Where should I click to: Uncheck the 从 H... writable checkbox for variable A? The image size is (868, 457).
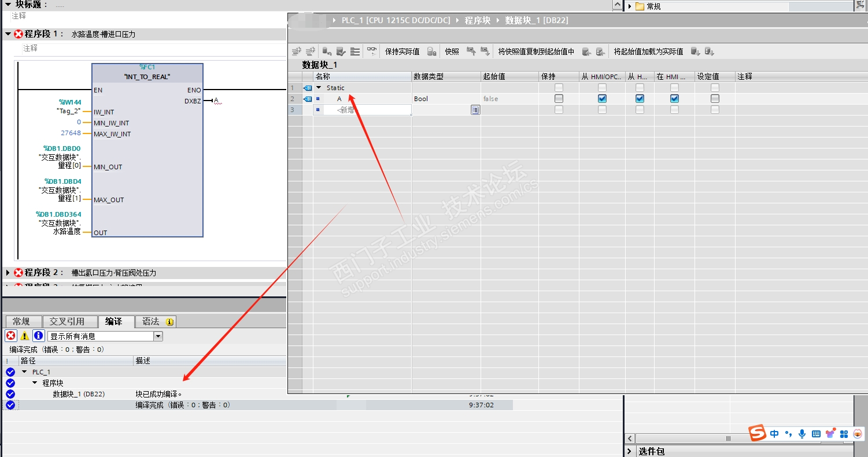tap(640, 99)
